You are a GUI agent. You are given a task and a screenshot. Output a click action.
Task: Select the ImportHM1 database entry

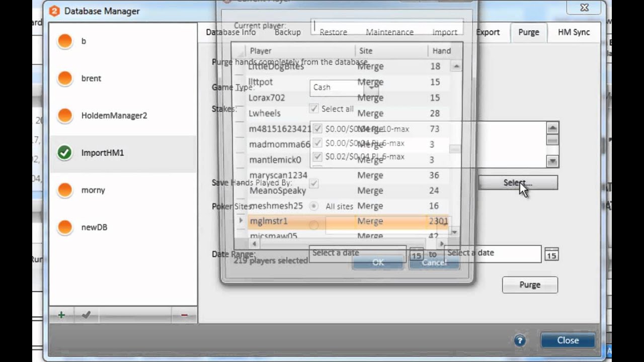pos(123,153)
